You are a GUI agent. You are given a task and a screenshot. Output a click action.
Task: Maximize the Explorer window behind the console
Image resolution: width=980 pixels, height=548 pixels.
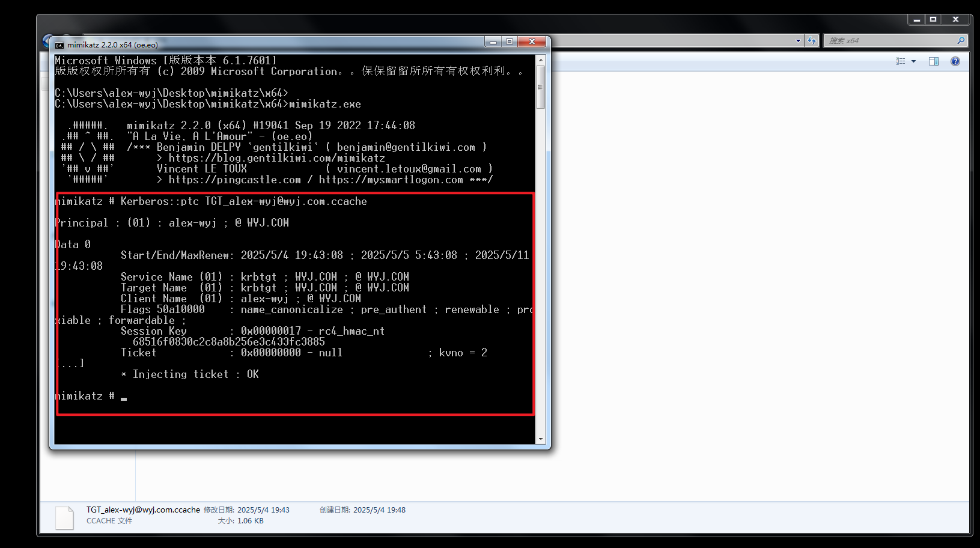[933, 20]
